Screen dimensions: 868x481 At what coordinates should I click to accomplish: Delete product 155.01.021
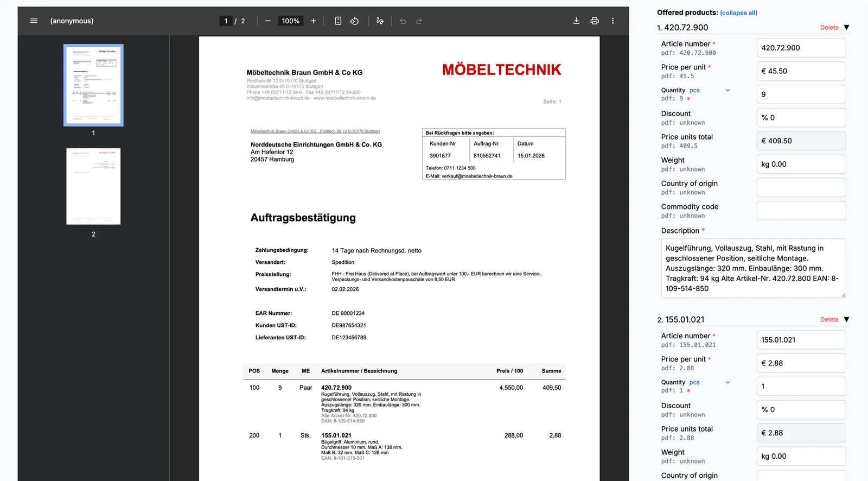tap(829, 320)
